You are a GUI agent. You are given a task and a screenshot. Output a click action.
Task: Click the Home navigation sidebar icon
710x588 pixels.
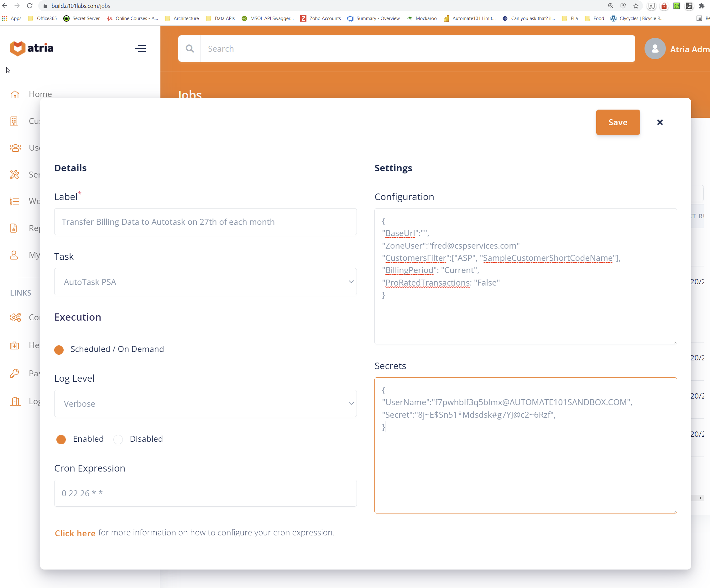coord(15,94)
